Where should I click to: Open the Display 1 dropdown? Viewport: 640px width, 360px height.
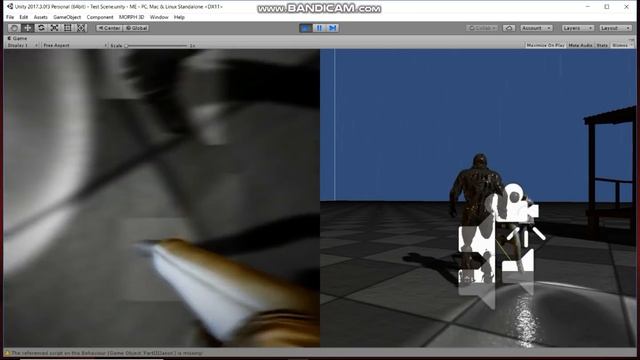(22, 45)
